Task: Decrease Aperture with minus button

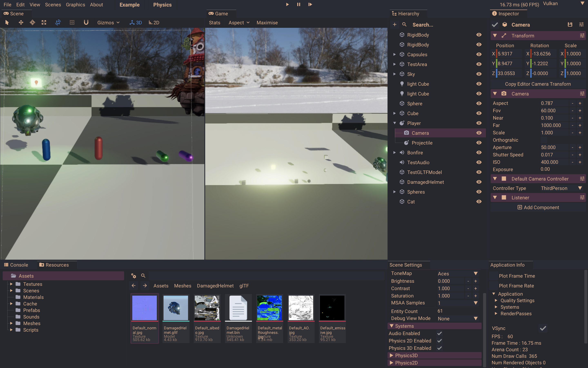Action: 573,147
